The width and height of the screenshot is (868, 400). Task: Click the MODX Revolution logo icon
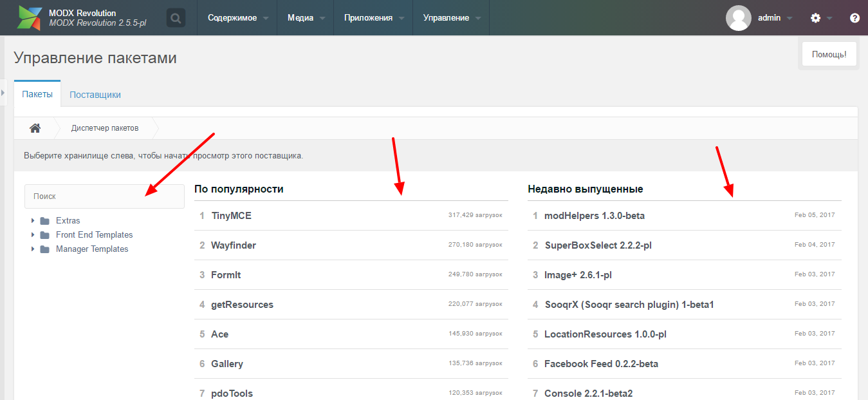tap(30, 18)
